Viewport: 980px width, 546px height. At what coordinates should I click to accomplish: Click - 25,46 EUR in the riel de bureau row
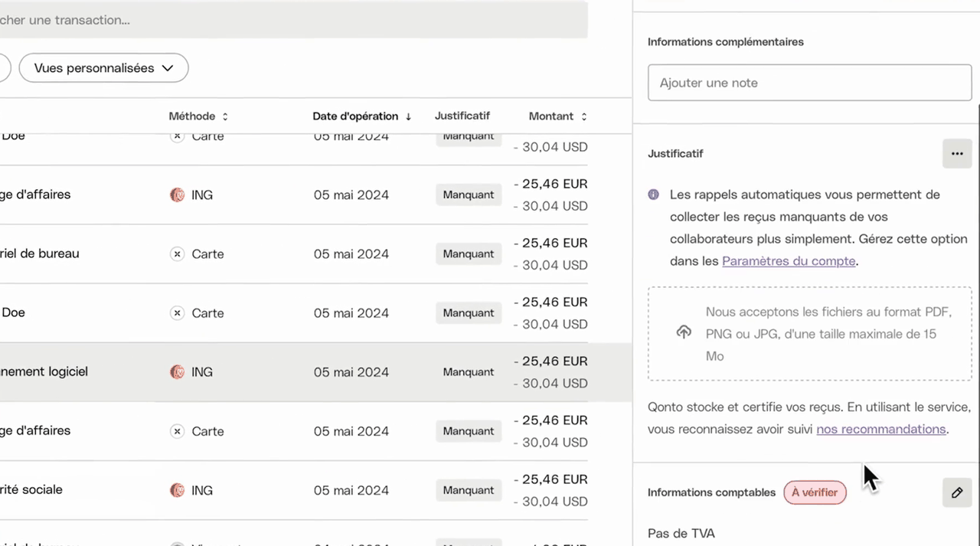550,244
